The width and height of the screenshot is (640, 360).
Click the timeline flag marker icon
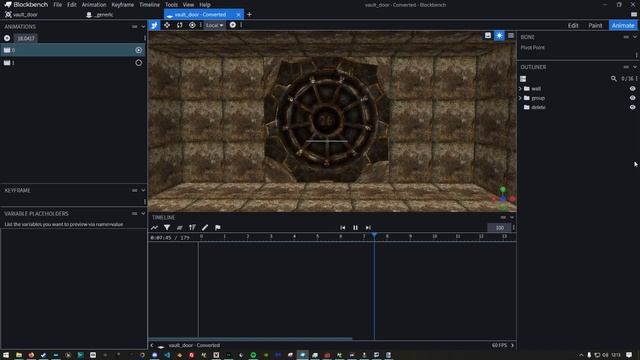point(218,228)
